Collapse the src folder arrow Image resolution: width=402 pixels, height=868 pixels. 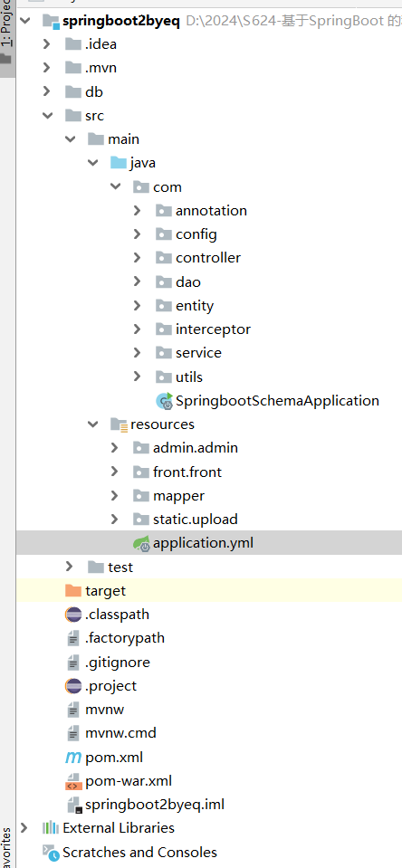pos(48,116)
